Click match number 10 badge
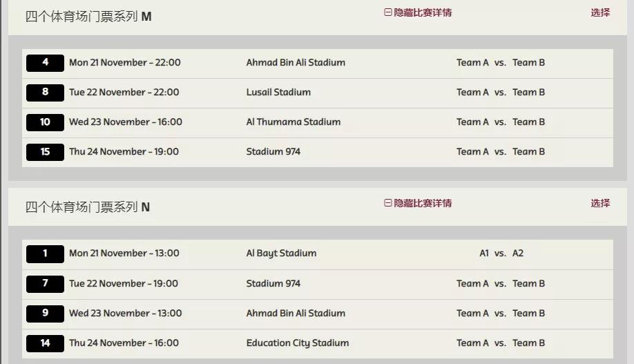 (x=45, y=122)
